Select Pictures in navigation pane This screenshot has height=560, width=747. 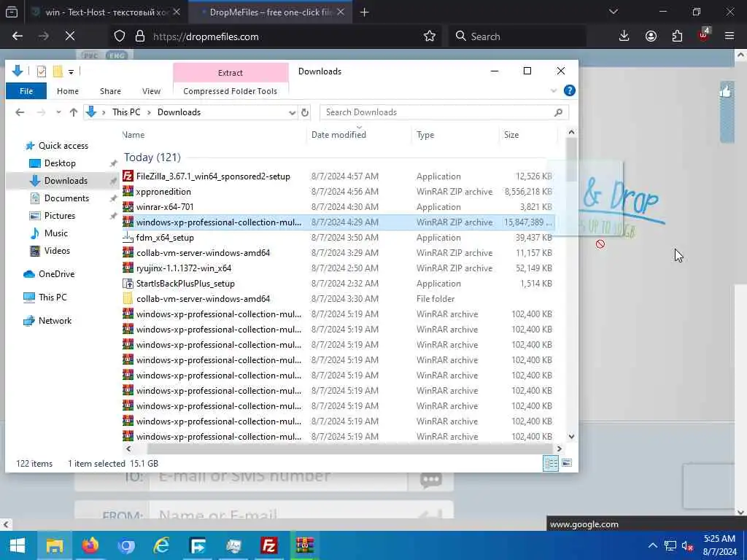tap(60, 216)
